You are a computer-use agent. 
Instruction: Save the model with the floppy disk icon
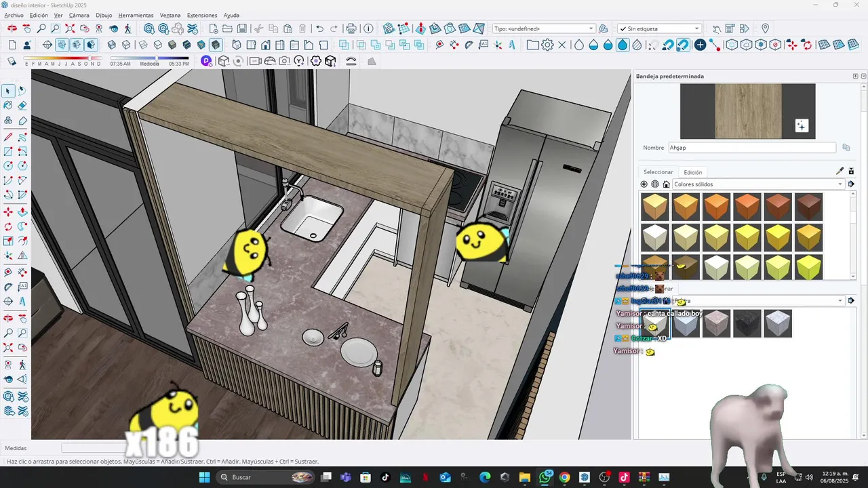coord(241,28)
